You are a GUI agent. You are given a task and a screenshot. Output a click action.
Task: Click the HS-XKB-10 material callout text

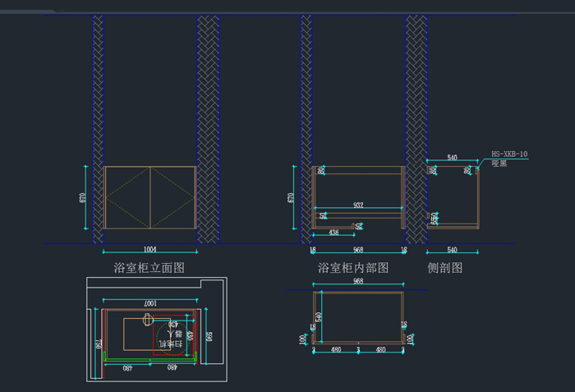pyautogui.click(x=509, y=154)
